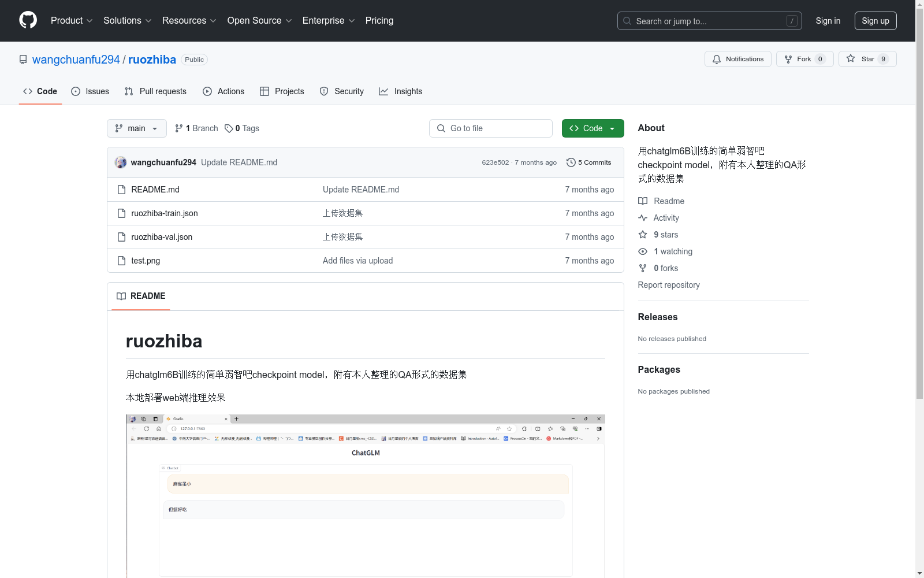Open the Releases heading link
Image resolution: width=924 pixels, height=578 pixels.
click(x=658, y=317)
